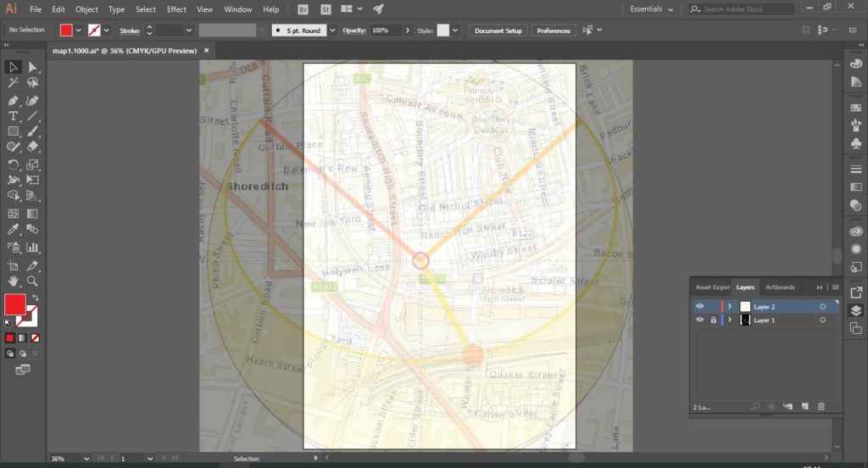Select the Free Transform tool

[33, 180]
